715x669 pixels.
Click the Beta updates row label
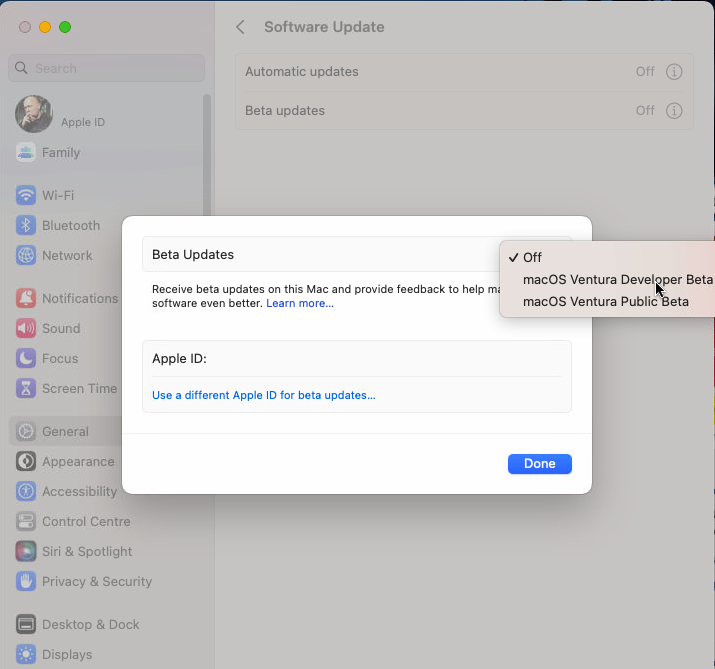285,110
